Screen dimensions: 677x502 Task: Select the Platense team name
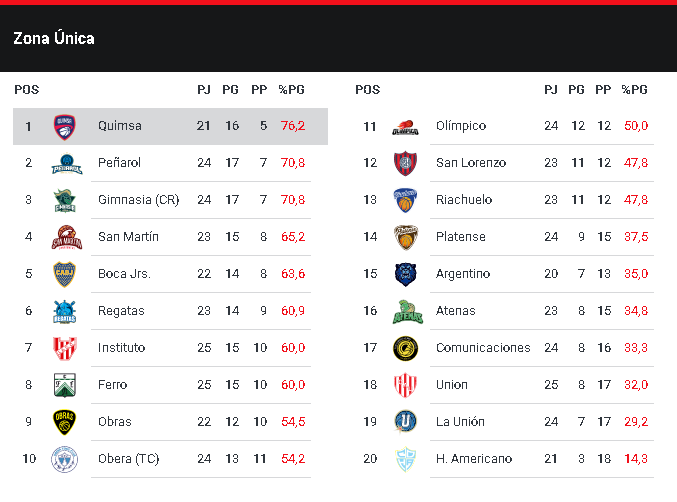click(461, 237)
